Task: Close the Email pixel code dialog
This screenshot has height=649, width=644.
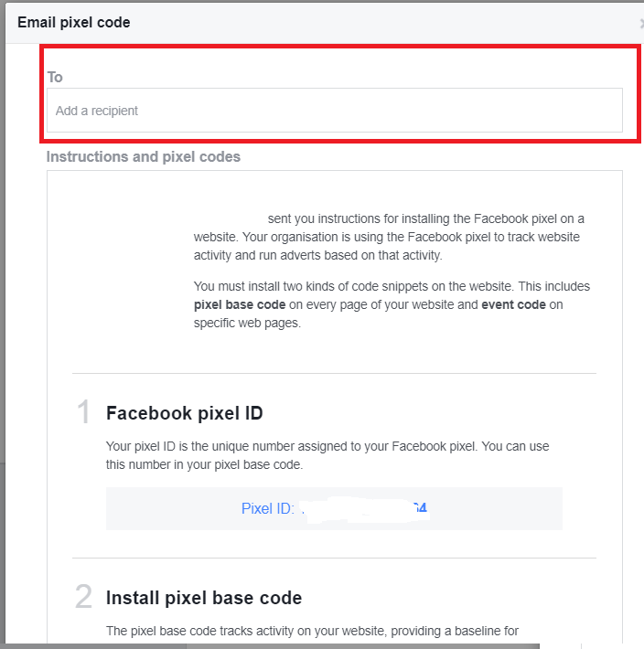Action: pos(640,22)
